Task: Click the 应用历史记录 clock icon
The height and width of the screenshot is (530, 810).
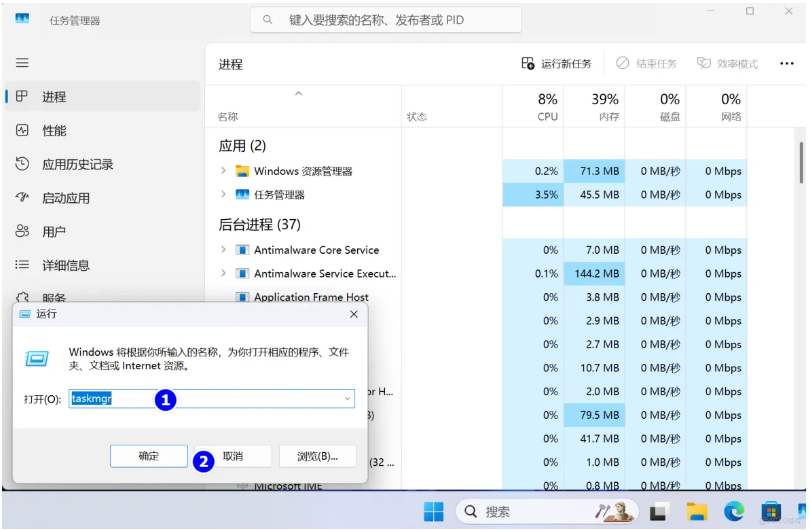Action: pos(22,164)
